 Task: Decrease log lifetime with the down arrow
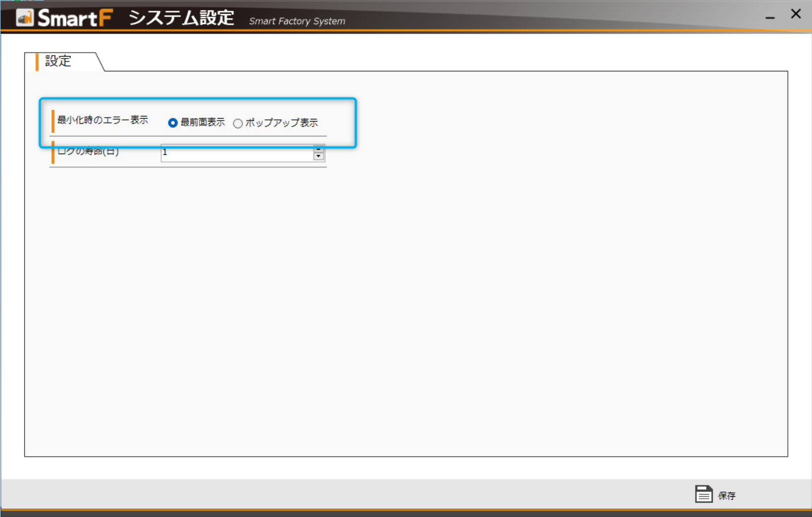pos(319,157)
